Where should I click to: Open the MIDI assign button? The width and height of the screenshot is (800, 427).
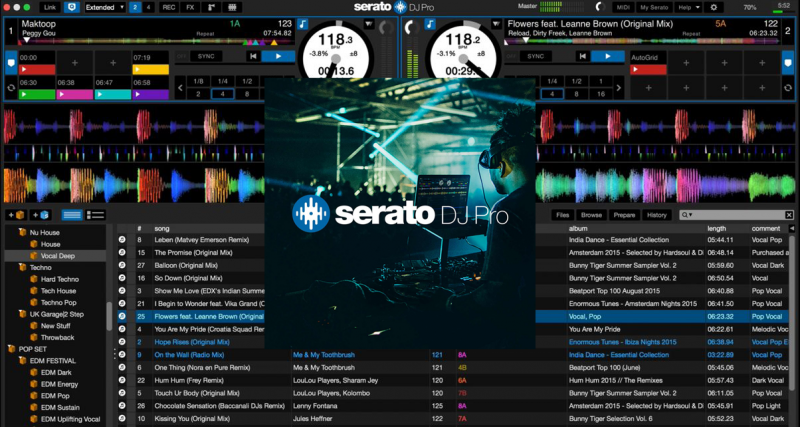623,8
